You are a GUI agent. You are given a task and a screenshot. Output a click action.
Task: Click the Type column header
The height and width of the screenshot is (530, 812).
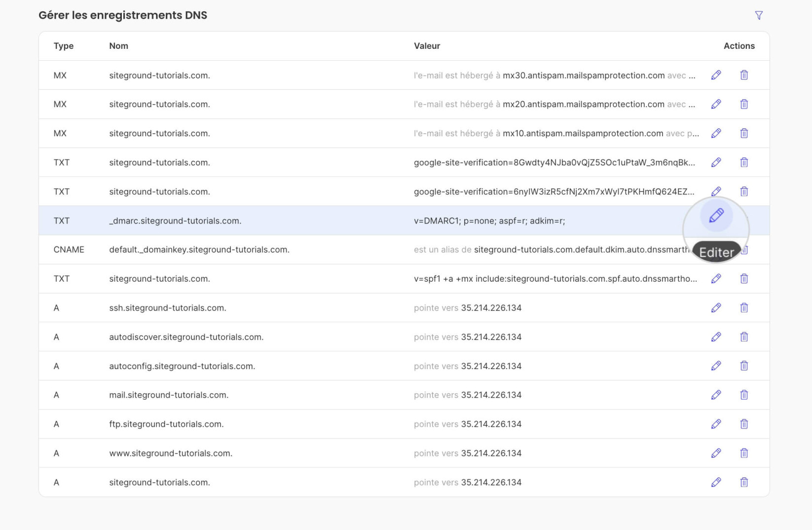click(x=64, y=46)
